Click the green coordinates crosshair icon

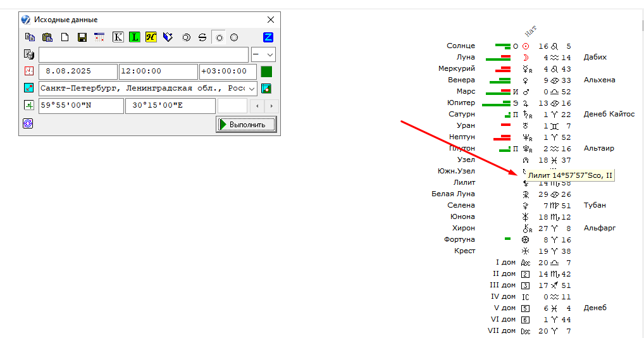(28, 105)
